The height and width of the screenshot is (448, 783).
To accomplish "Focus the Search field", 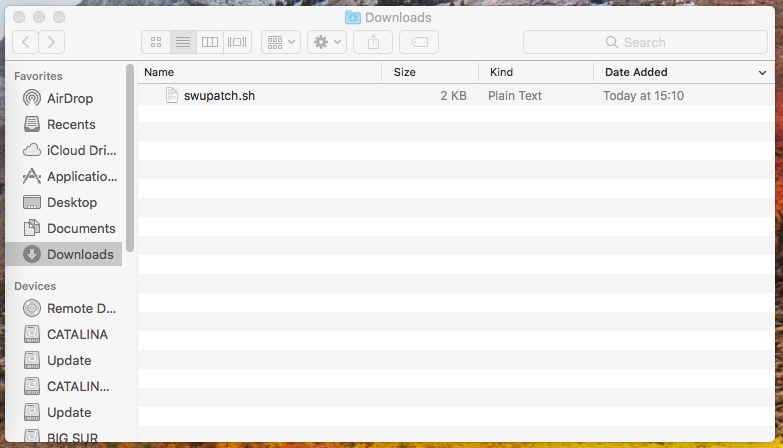I will (x=645, y=42).
